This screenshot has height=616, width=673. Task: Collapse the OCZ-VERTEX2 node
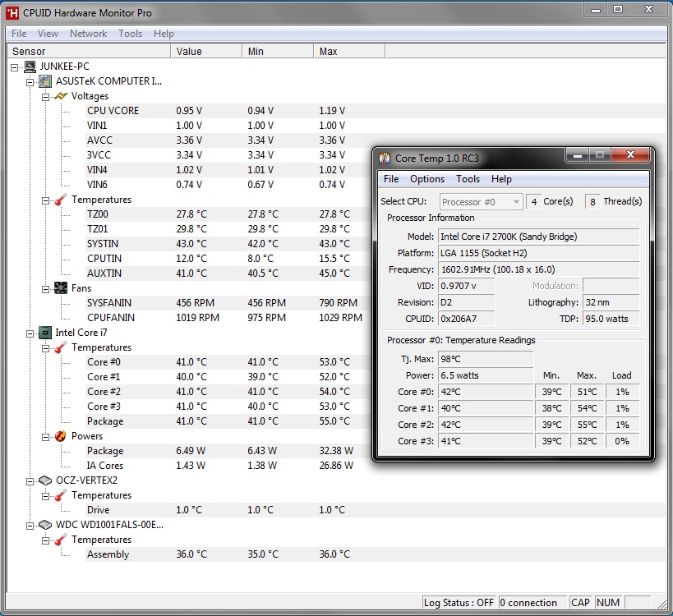point(30,481)
